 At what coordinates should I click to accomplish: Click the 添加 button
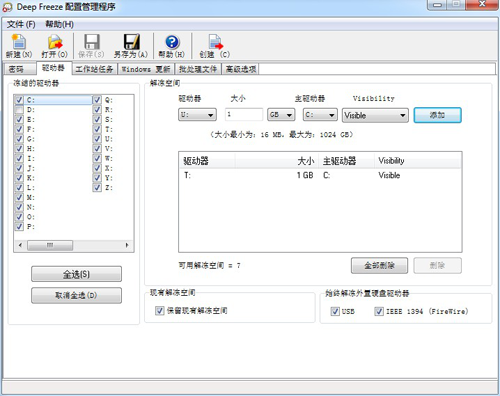click(x=437, y=115)
